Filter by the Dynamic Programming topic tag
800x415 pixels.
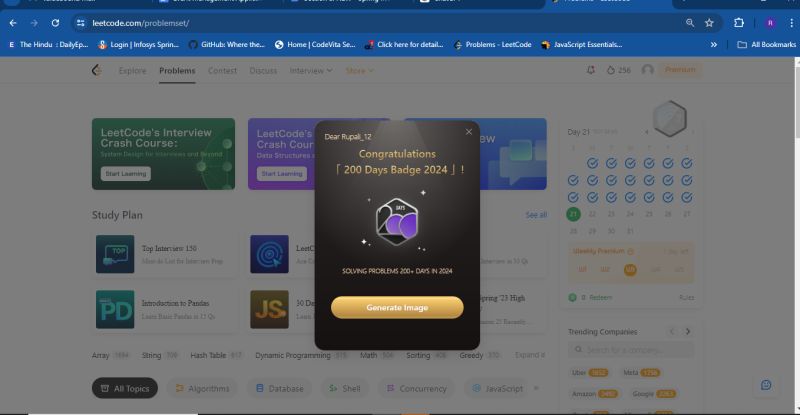(302, 355)
